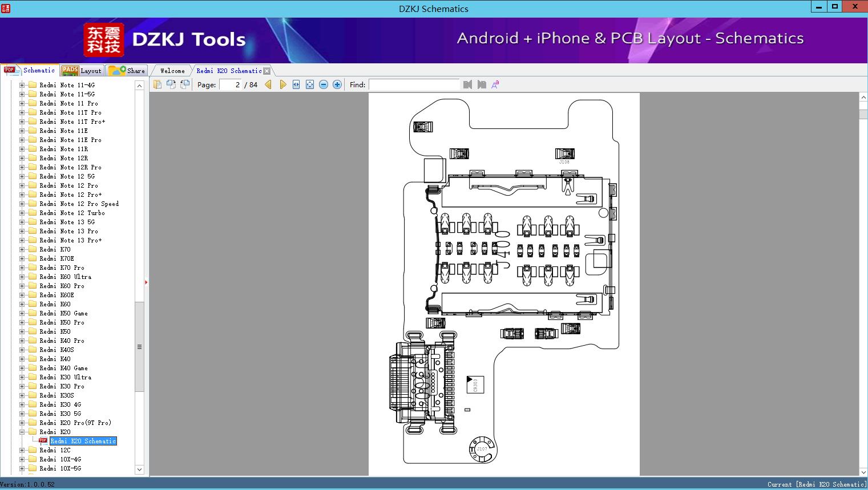This screenshot has width=868, height=490.
Task: Click the tree panel scroll down arrow
Action: point(139,469)
